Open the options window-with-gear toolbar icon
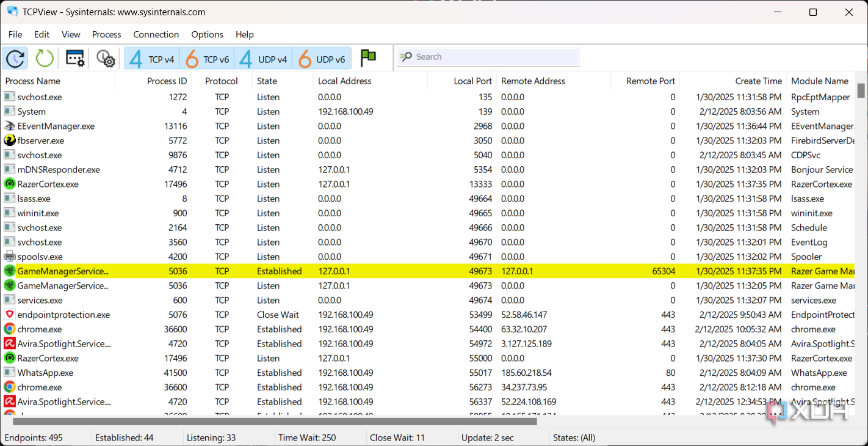The width and height of the screenshot is (868, 446). pos(75,58)
